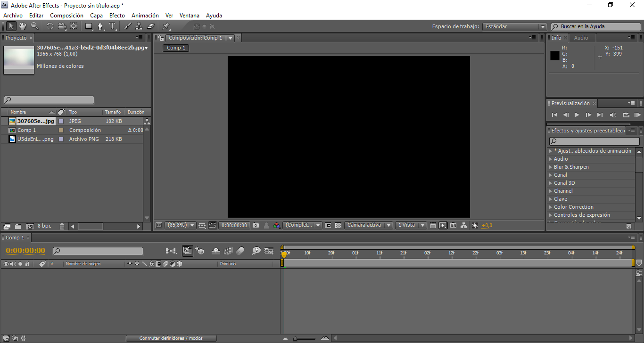
Task: Create a new folder in Project panel
Action: coord(18,227)
